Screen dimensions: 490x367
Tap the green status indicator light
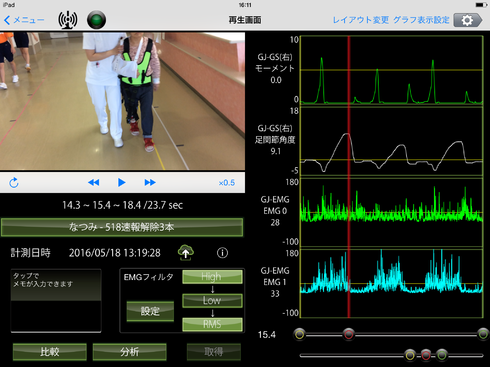[96, 20]
